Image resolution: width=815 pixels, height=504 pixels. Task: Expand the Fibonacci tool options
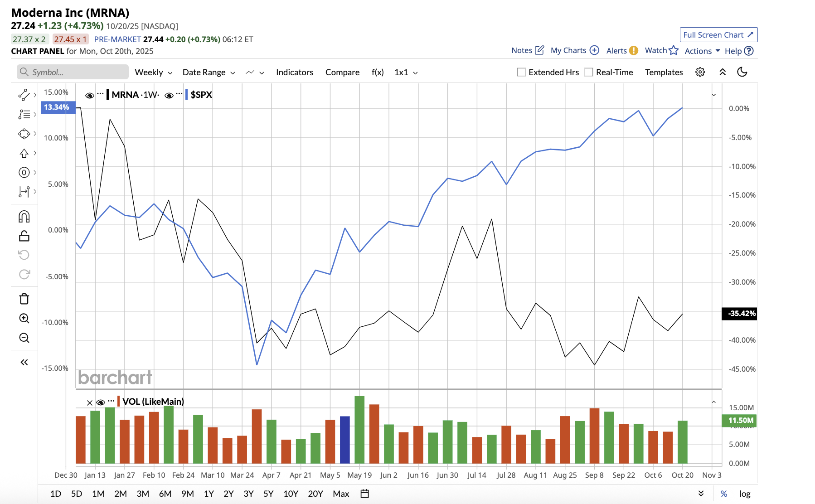35,114
